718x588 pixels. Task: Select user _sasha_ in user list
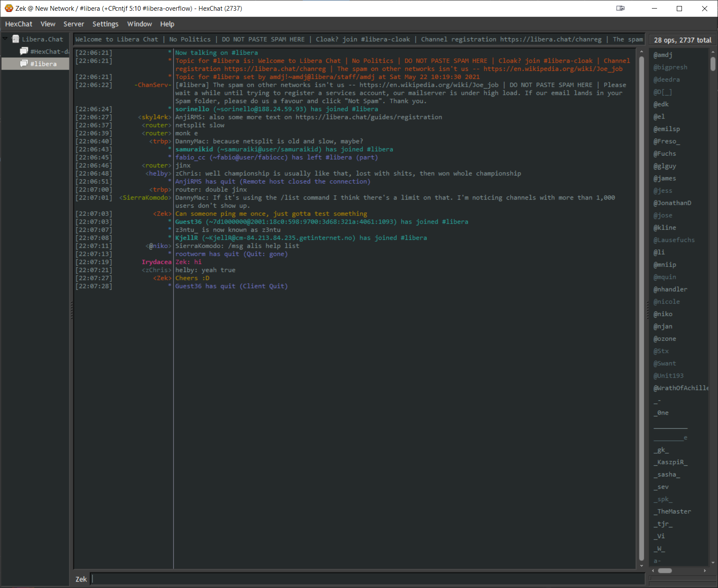coord(678,475)
